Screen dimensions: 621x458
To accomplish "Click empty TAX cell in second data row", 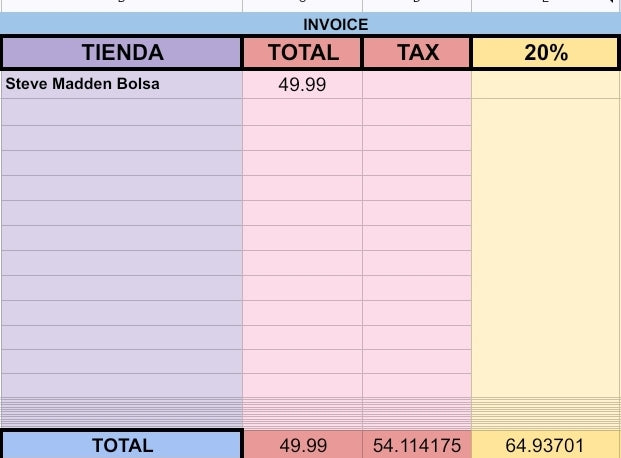I will tap(417, 112).
